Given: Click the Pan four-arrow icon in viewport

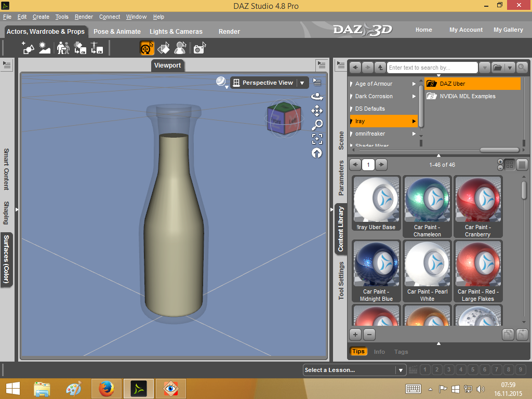Looking at the screenshot, I should (x=317, y=111).
